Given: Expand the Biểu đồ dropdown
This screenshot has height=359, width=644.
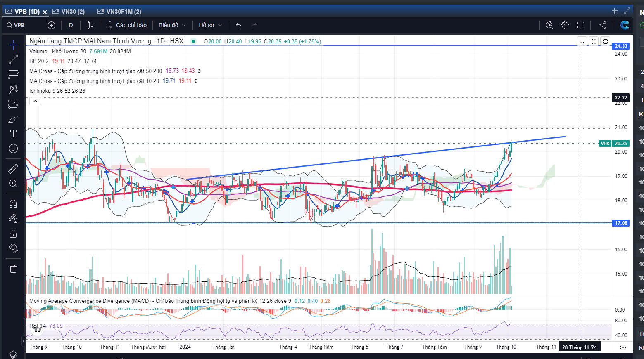Looking at the screenshot, I should tap(172, 25).
